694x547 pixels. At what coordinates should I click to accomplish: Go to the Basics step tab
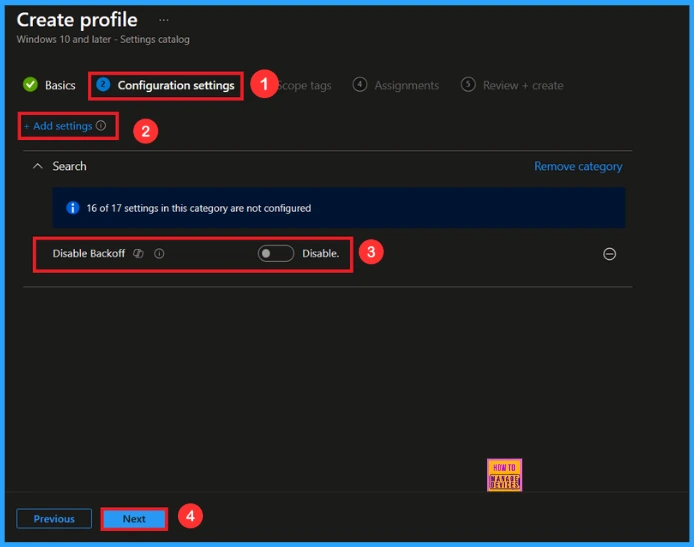coord(49,85)
